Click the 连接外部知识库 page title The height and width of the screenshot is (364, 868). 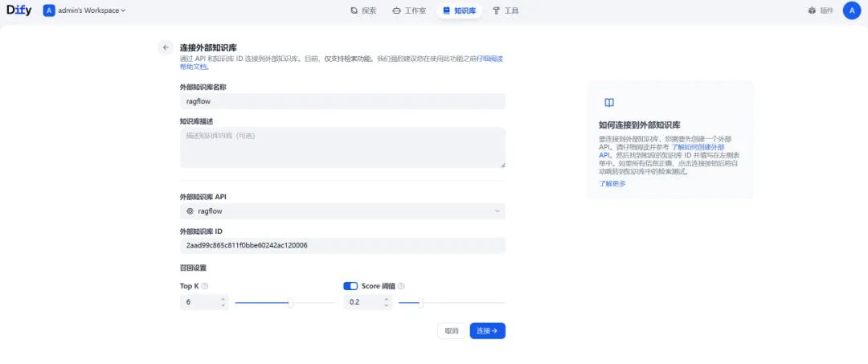[x=208, y=47]
